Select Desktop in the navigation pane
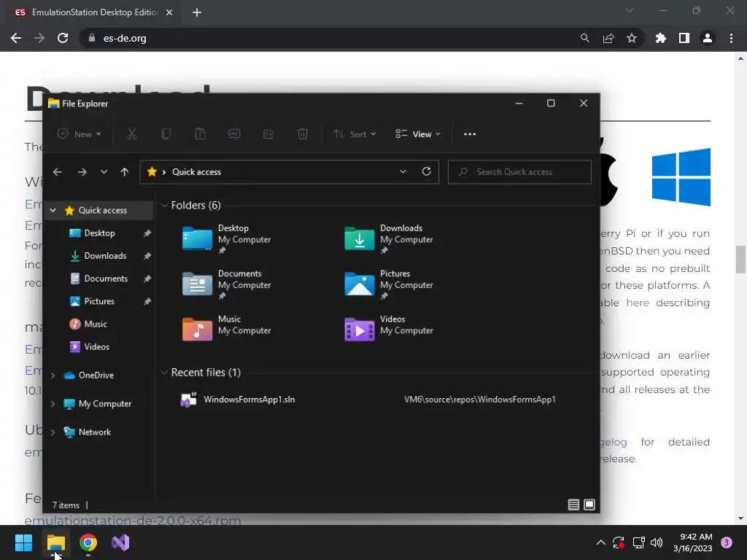 [99, 233]
